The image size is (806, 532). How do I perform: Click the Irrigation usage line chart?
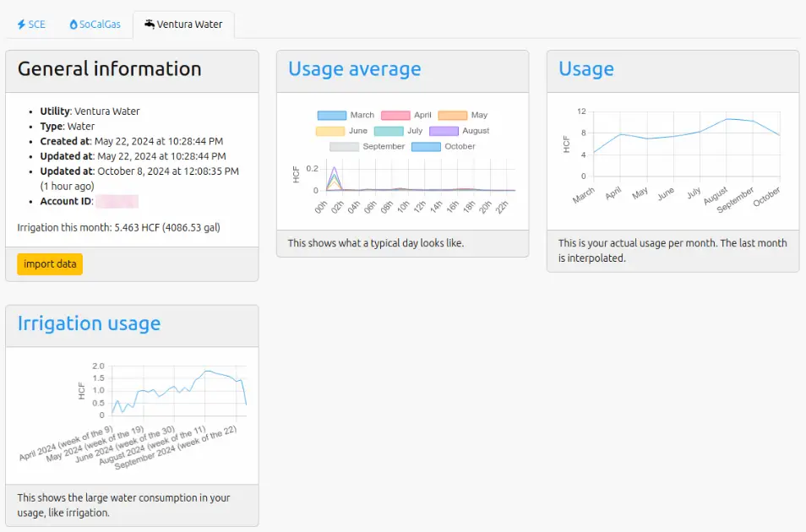coord(177,390)
